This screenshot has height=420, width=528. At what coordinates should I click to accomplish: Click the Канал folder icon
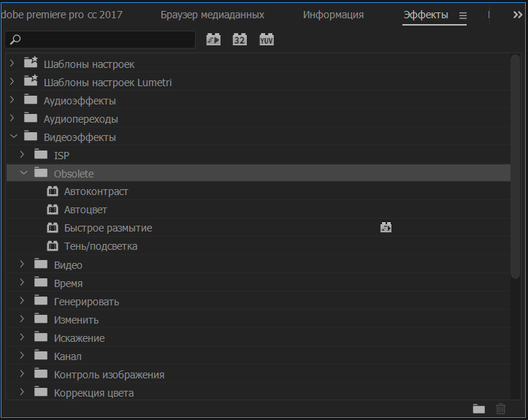(41, 355)
